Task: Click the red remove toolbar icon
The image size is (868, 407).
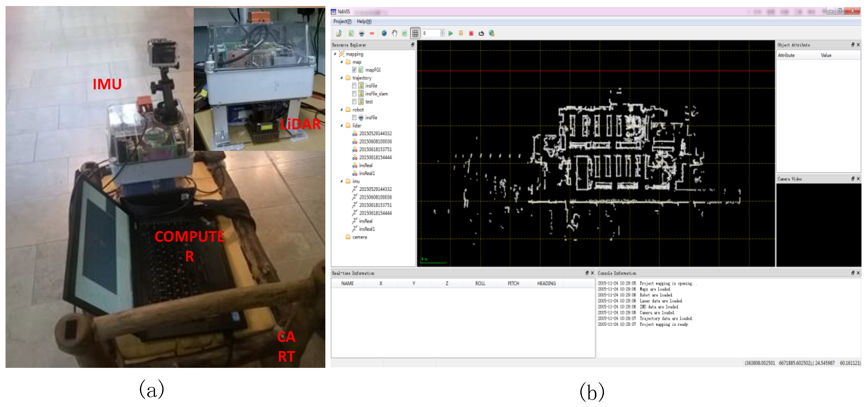Action: 372,33
